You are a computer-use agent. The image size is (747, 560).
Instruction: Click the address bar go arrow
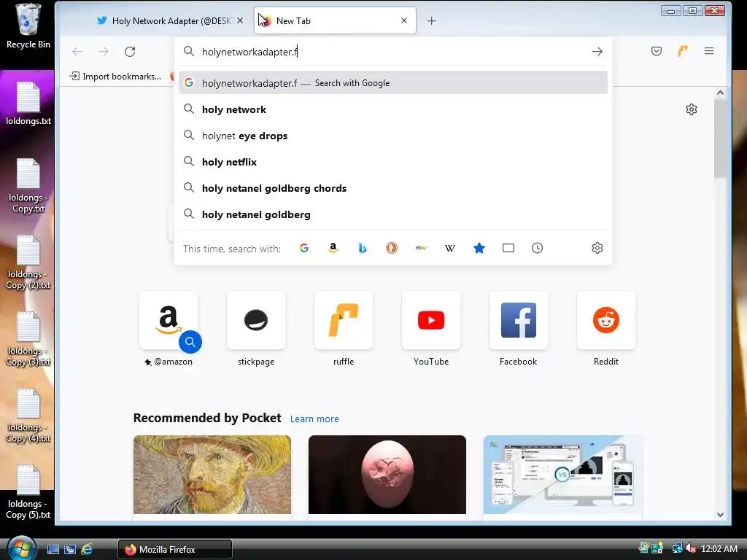[x=597, y=52]
